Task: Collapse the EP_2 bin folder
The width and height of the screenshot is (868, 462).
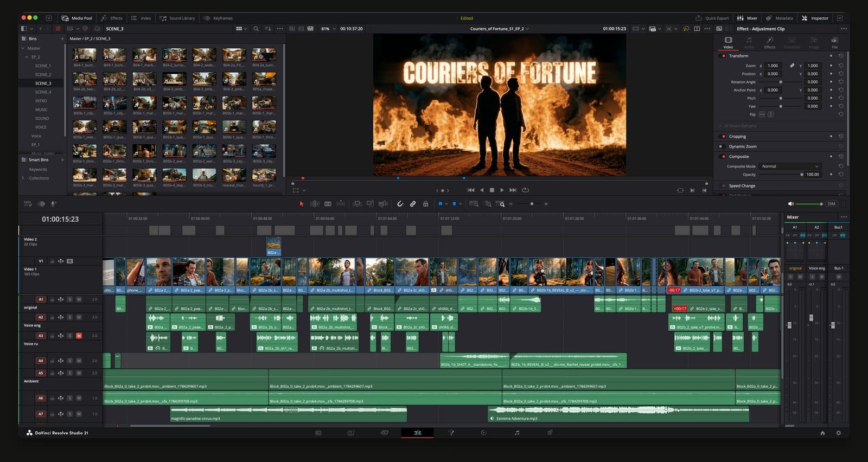Action: (27, 57)
